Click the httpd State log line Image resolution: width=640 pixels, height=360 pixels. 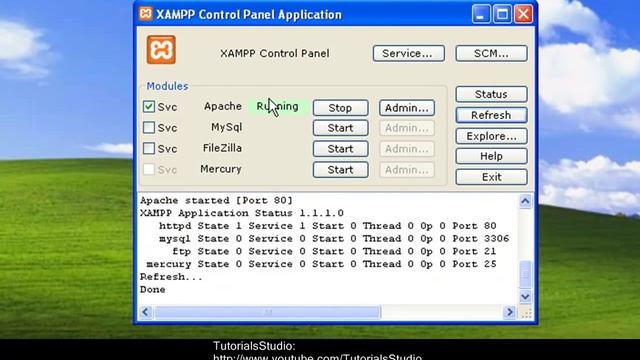pyautogui.click(x=327, y=226)
